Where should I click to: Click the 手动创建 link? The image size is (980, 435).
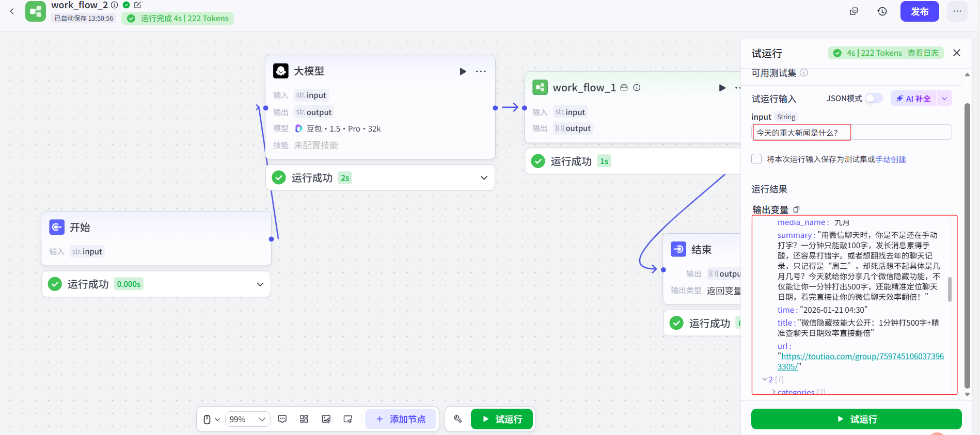891,159
